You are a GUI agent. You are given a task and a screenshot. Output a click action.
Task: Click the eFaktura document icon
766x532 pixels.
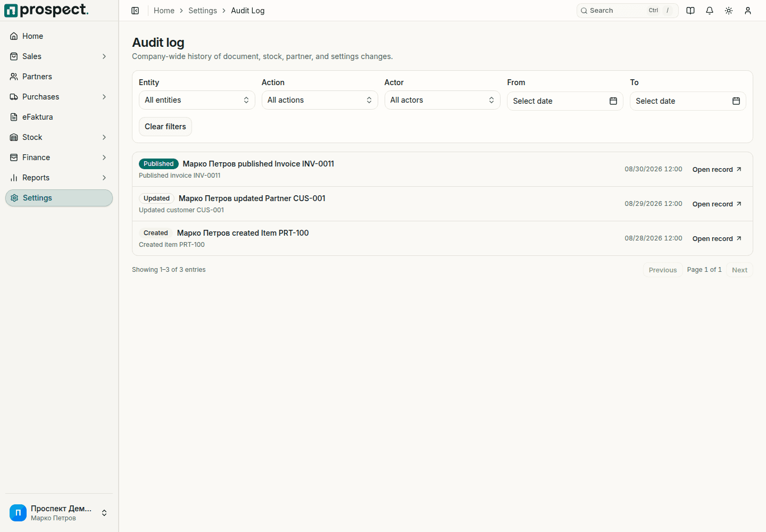pos(14,117)
